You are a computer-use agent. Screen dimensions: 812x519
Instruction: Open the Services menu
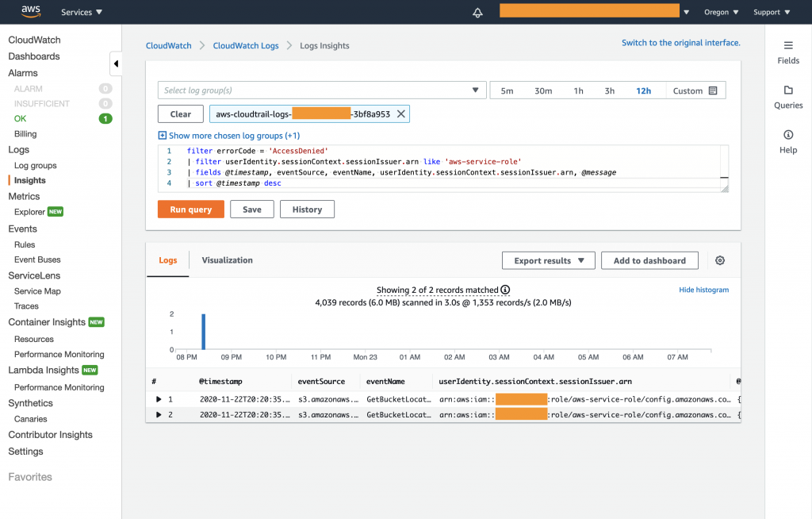click(80, 12)
